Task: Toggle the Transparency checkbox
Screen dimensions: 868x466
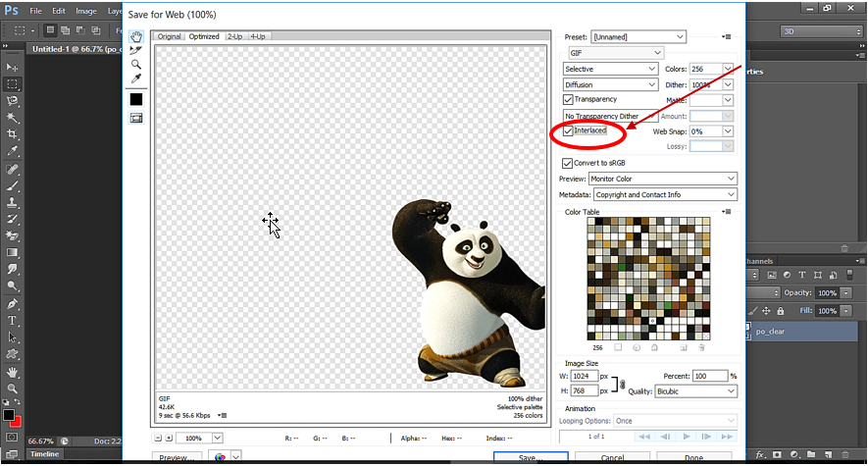Action: pyautogui.click(x=568, y=100)
